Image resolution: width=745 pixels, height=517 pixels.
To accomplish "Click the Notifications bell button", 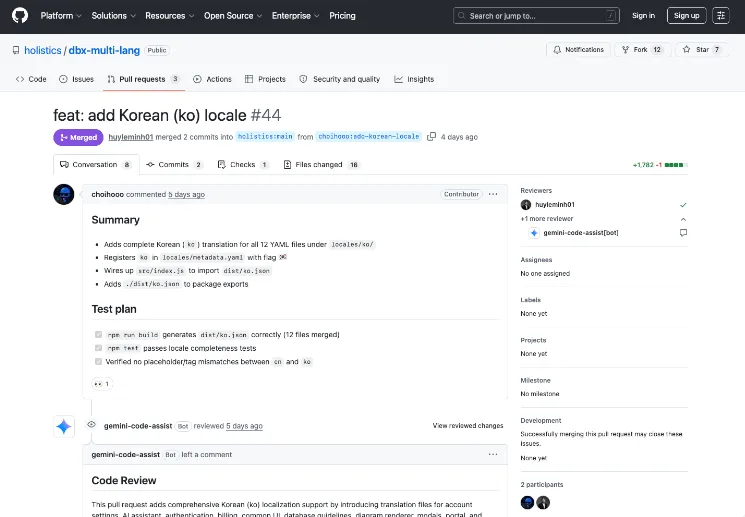I will click(x=578, y=50).
